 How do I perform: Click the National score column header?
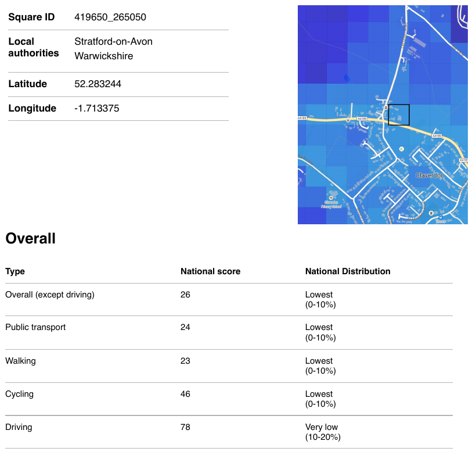(x=210, y=271)
